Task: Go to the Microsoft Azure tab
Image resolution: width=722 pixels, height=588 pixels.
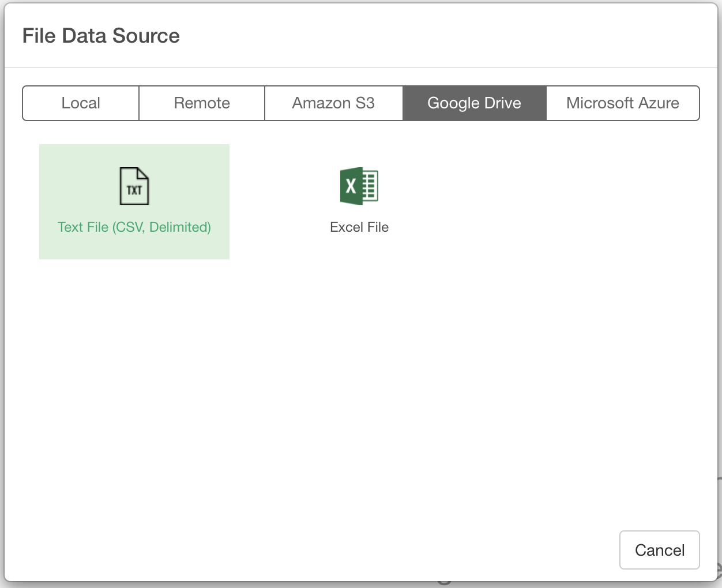Action: pos(622,103)
